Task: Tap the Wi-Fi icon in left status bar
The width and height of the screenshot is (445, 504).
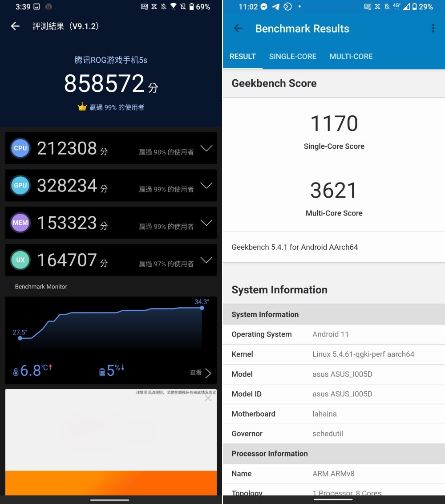Action: (174, 6)
